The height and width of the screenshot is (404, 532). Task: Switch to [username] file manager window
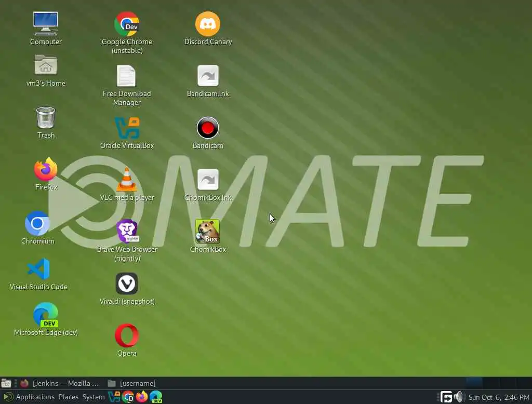[132, 383]
